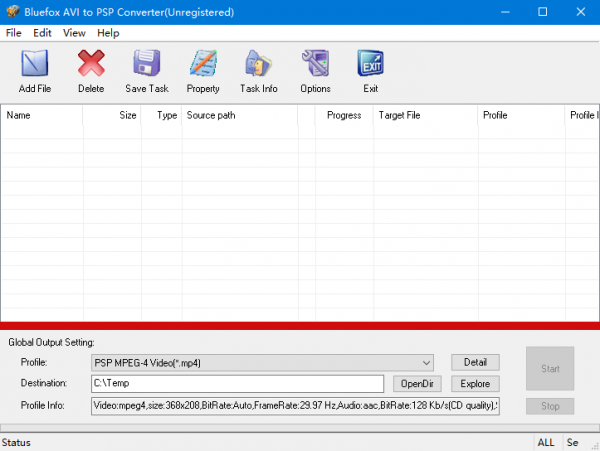Click the Source path column header
The height and width of the screenshot is (451, 600).
[x=240, y=115]
